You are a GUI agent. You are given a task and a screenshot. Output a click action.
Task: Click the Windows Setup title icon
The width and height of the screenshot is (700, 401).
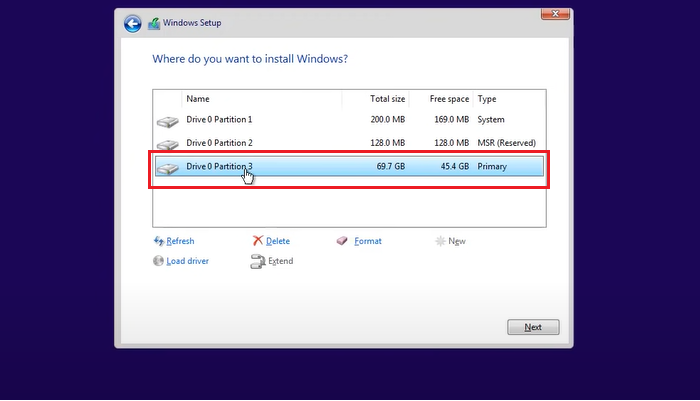[x=154, y=23]
